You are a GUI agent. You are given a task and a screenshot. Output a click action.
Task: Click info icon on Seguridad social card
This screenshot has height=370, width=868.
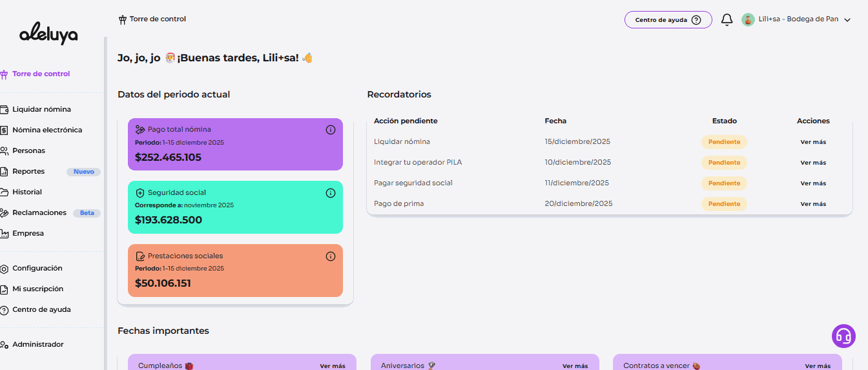331,193
